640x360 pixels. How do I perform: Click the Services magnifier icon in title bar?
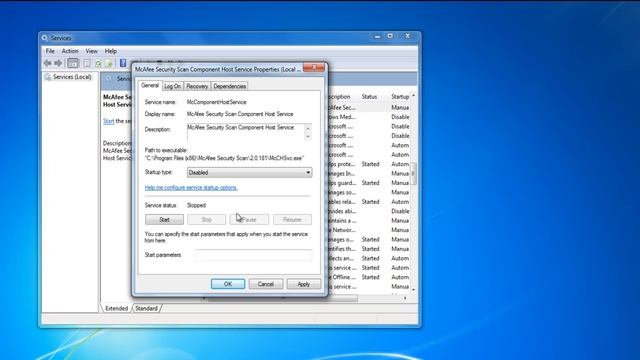(x=44, y=38)
